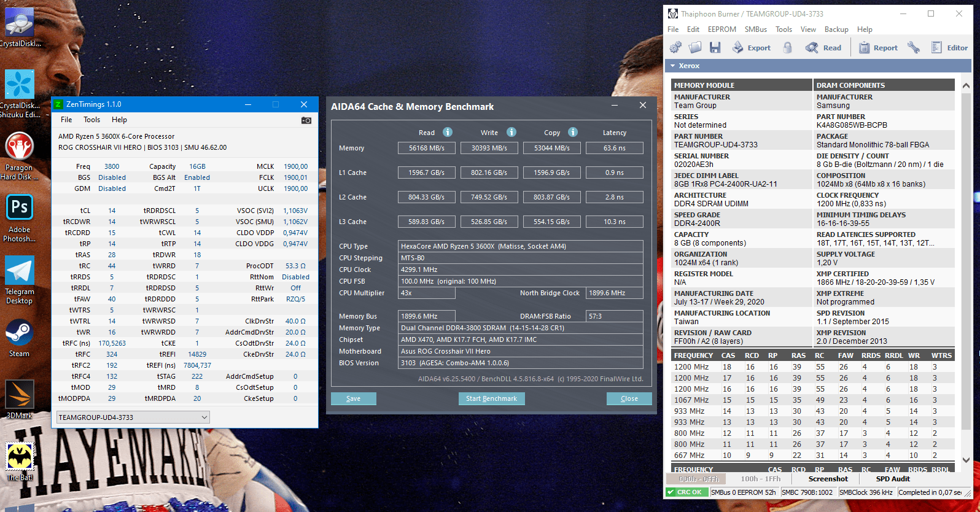The height and width of the screenshot is (512, 980).
Task: Open Thaiphoon Burner Tools menu
Action: point(784,29)
